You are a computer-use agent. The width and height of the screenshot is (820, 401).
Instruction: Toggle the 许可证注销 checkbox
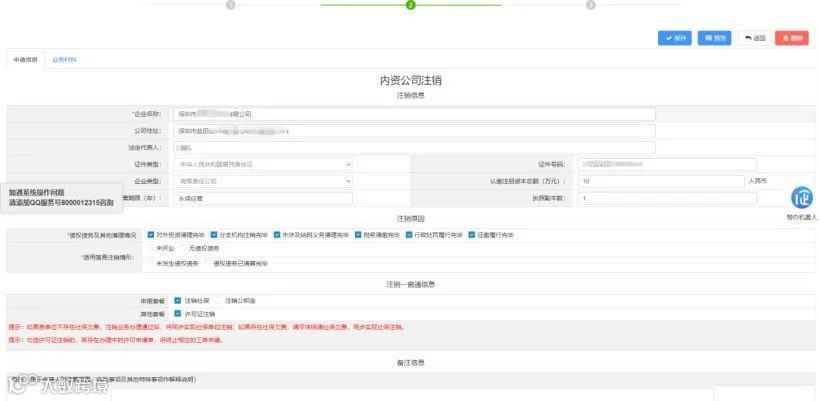(178, 314)
